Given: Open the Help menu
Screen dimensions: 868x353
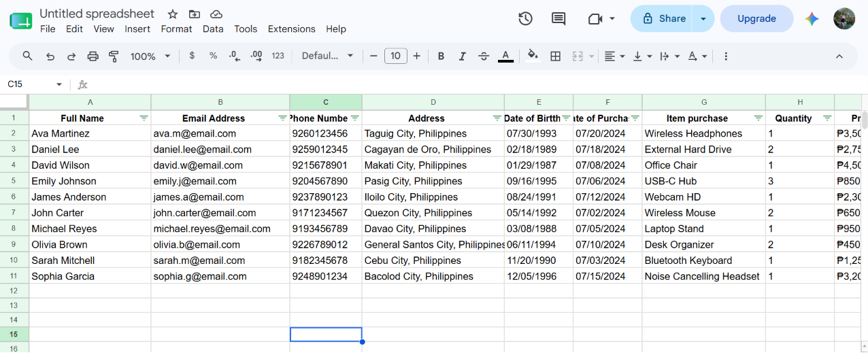Looking at the screenshot, I should point(336,29).
